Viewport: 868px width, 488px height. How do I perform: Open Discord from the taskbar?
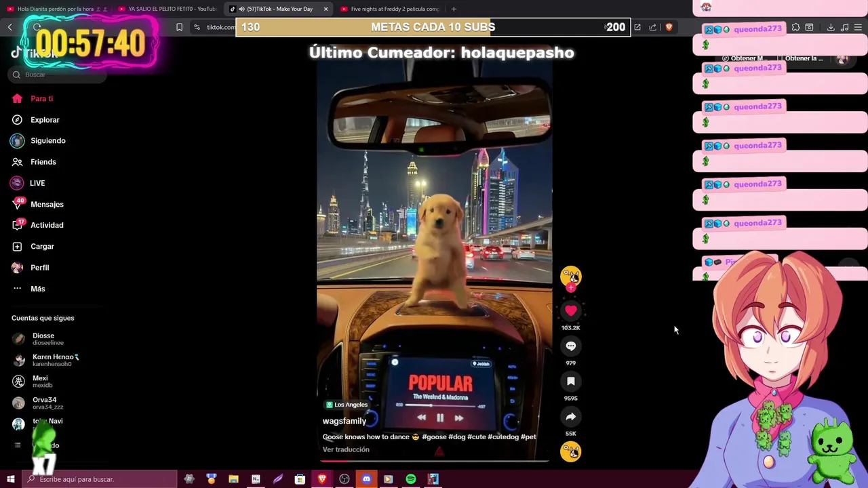pos(366,479)
